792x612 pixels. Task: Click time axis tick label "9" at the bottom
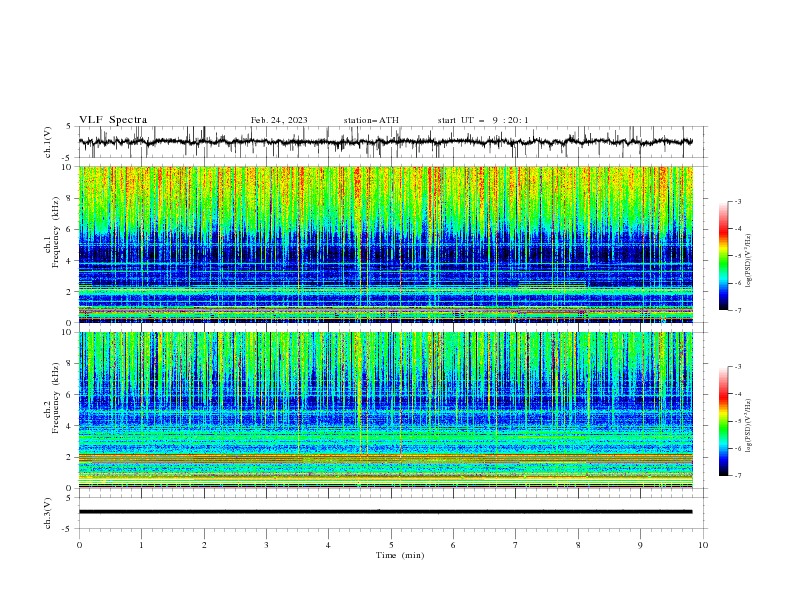click(x=640, y=545)
